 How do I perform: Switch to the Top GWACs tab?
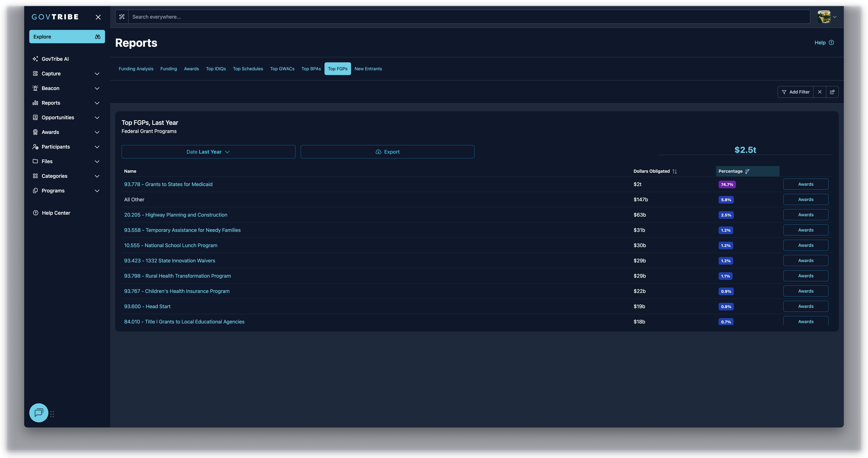click(x=282, y=69)
